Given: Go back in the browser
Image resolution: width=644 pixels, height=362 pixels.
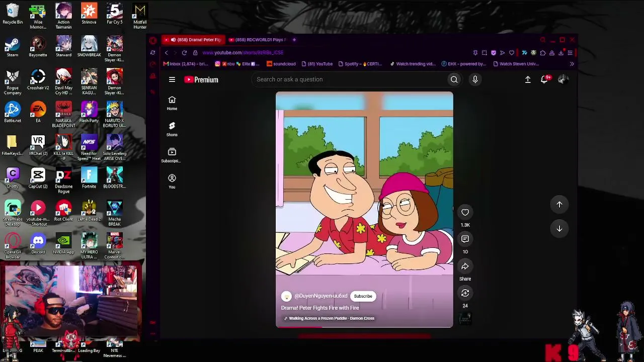Looking at the screenshot, I should pyautogui.click(x=167, y=53).
